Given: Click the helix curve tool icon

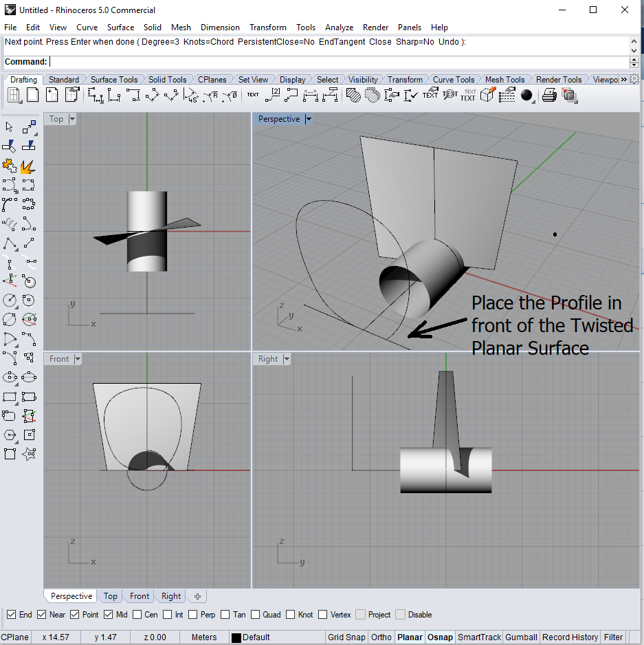Looking at the screenshot, I should [10, 223].
